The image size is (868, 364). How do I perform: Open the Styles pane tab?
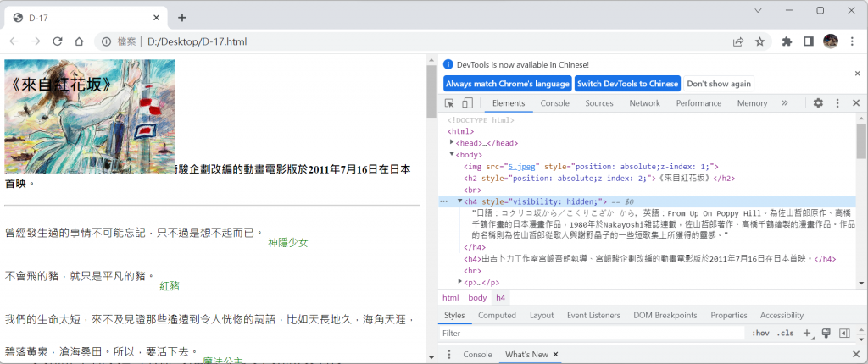pyautogui.click(x=454, y=315)
